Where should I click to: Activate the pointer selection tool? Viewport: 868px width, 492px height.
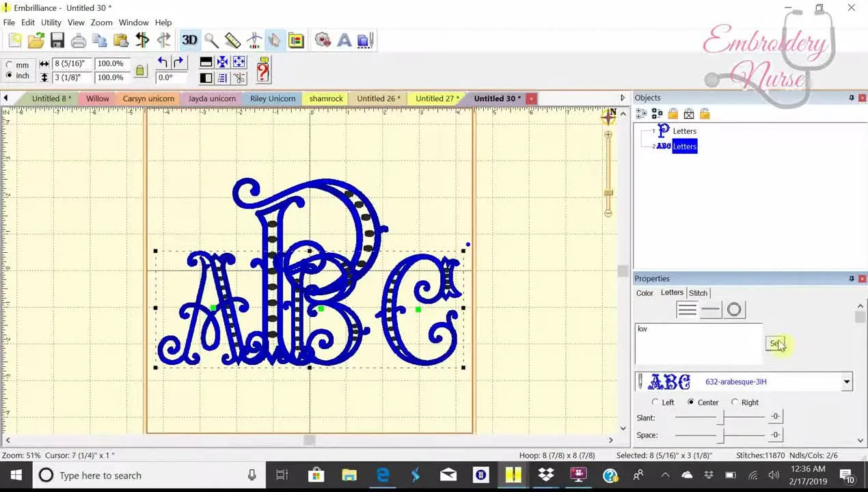(x=275, y=40)
